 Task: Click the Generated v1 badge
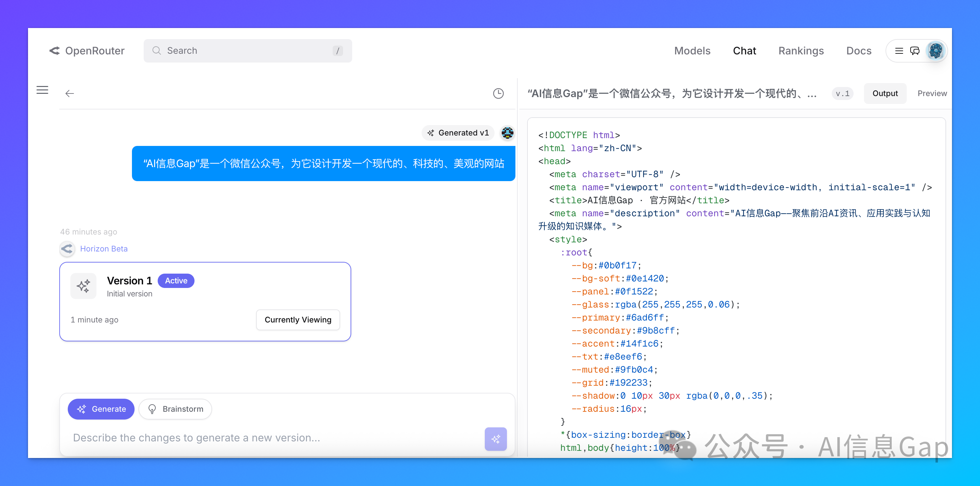[x=458, y=133]
